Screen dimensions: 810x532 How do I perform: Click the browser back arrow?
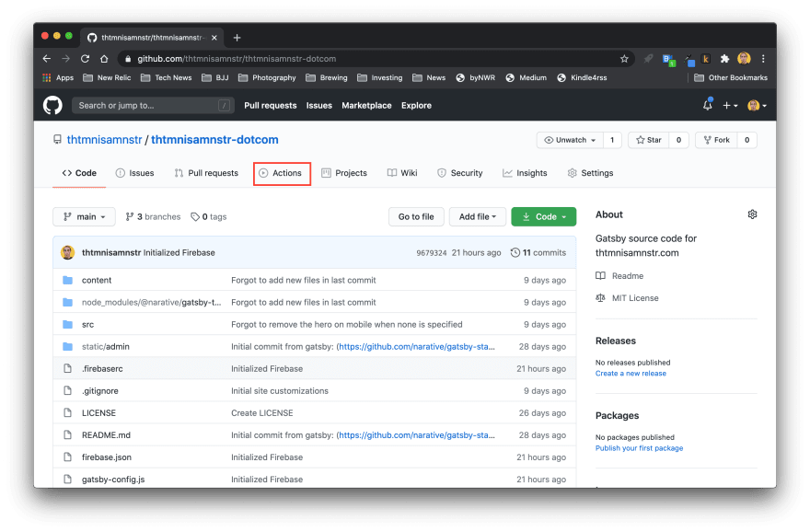[47, 59]
